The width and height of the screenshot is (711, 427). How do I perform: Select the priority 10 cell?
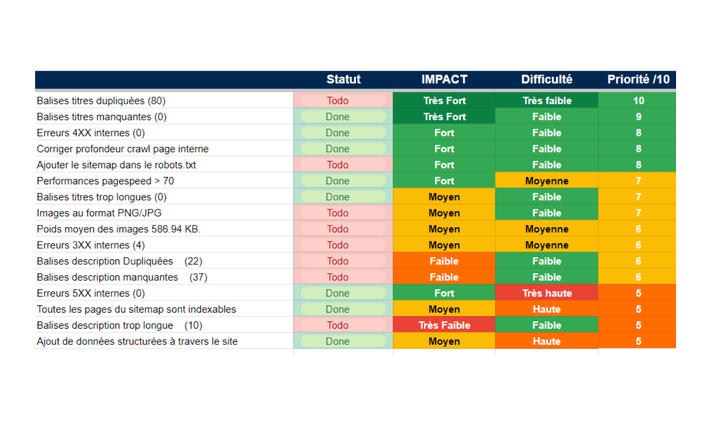coord(638,101)
